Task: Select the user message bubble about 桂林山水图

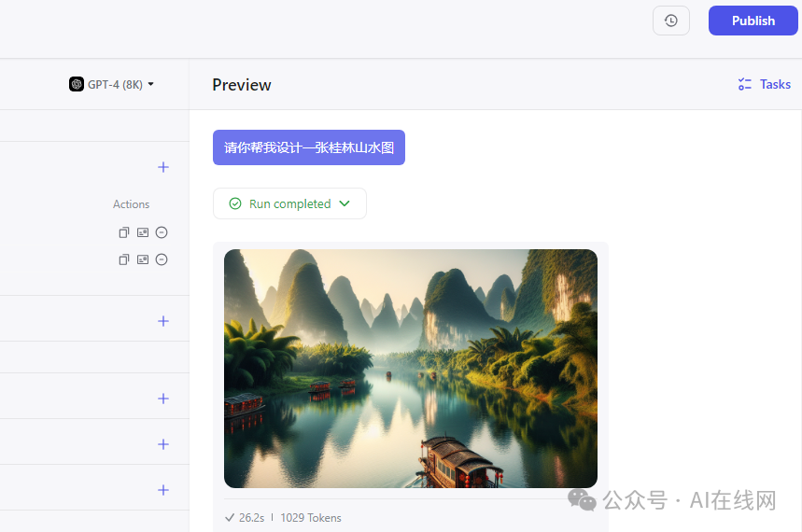Action: (309, 147)
